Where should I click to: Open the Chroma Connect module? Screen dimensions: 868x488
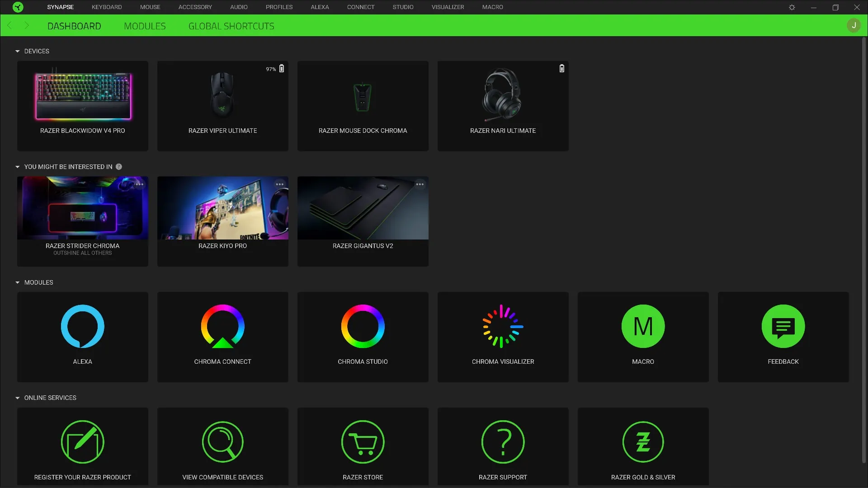222,337
